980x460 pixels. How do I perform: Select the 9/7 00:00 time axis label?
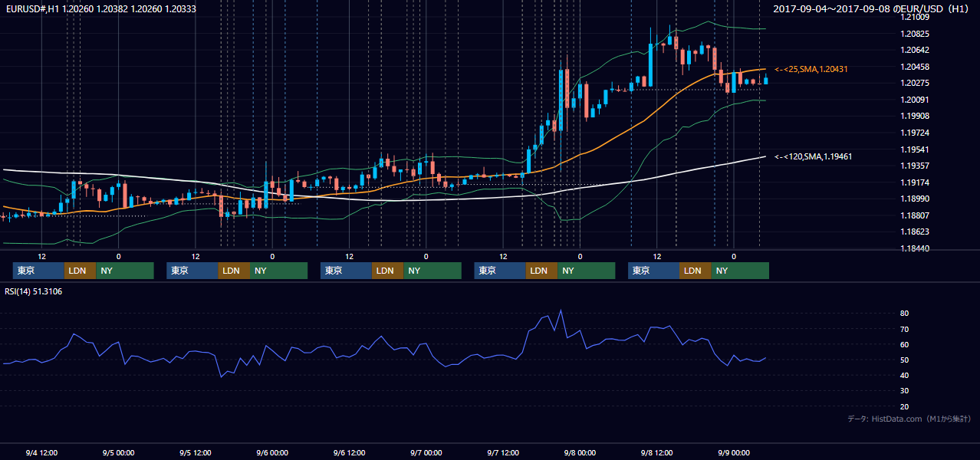point(426,452)
